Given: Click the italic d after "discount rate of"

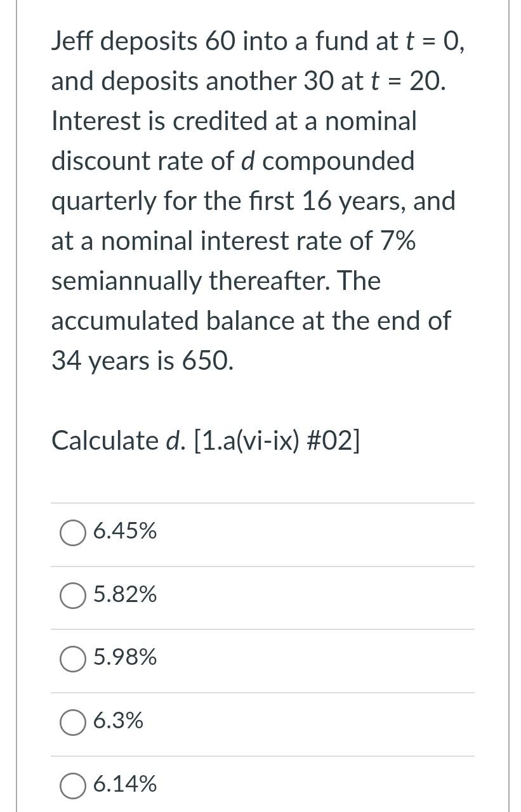Looking at the screenshot, I should (247, 161).
